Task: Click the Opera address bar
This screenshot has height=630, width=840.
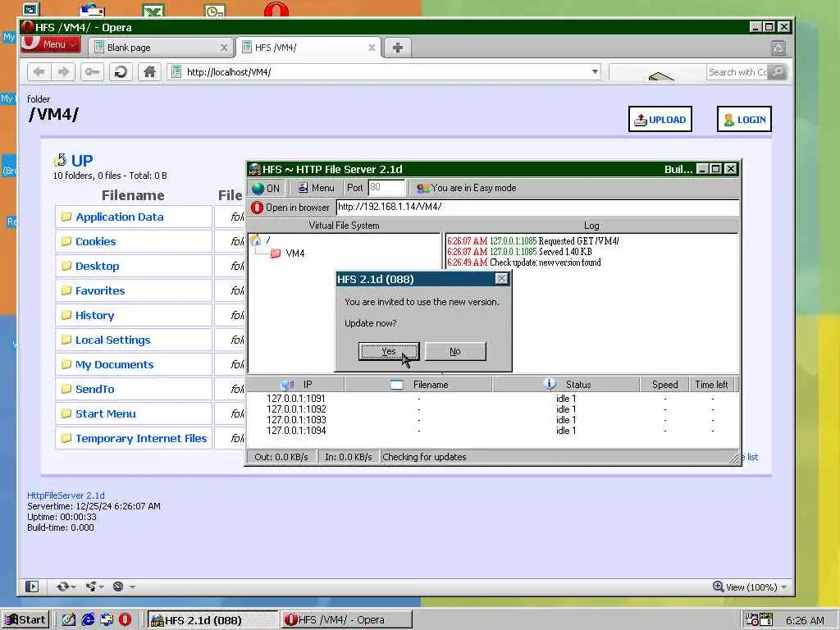Action: point(383,72)
